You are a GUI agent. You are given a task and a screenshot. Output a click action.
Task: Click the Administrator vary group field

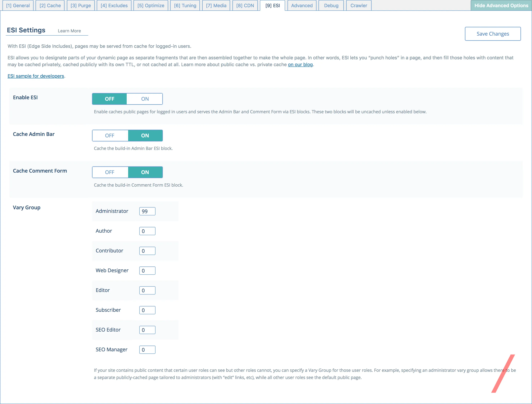tap(147, 211)
